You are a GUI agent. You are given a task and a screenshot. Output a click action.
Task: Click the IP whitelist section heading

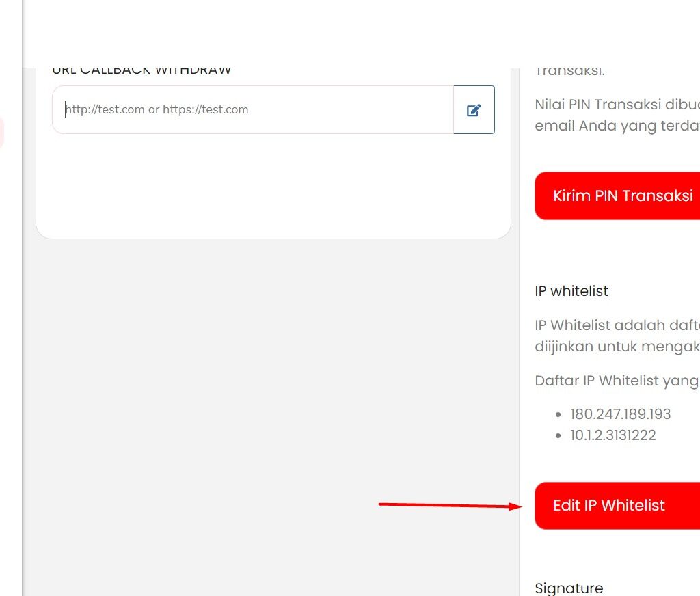tap(571, 290)
